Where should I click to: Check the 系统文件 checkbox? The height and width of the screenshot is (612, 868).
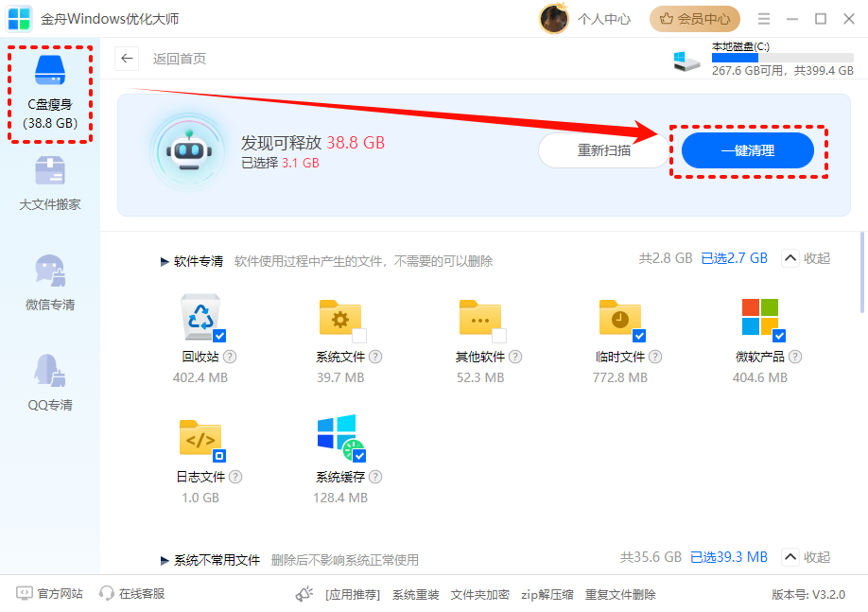359,336
